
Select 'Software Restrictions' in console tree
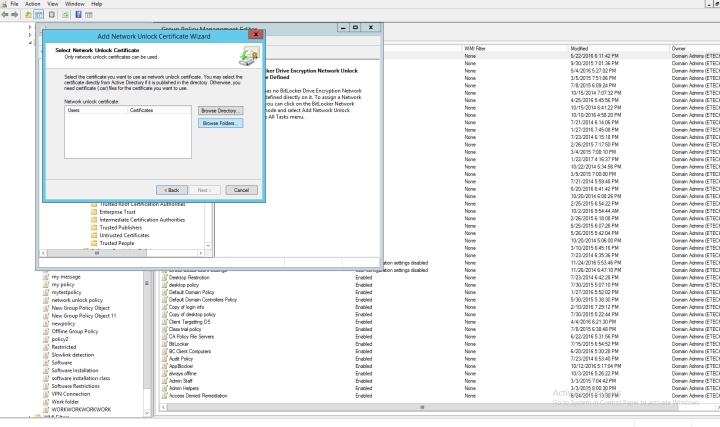(x=75, y=386)
